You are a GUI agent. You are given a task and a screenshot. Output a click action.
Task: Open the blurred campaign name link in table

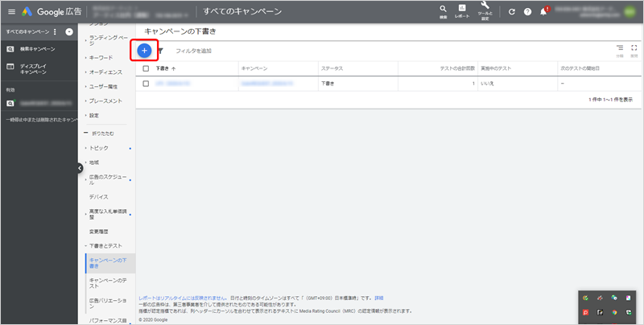[267, 84]
